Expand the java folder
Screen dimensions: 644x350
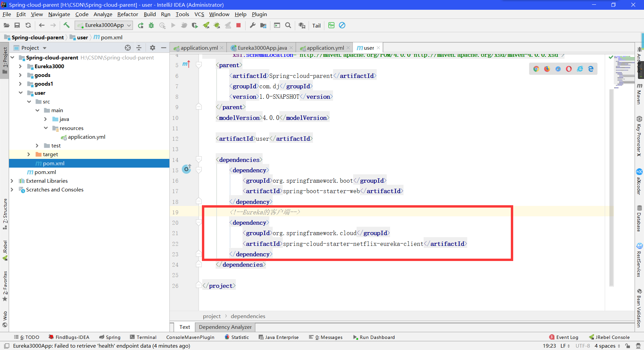(46, 119)
